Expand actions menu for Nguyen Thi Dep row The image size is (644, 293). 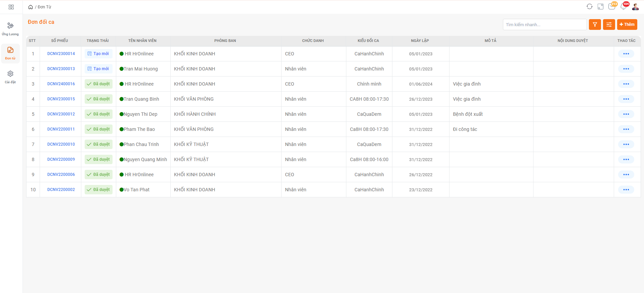(x=626, y=114)
